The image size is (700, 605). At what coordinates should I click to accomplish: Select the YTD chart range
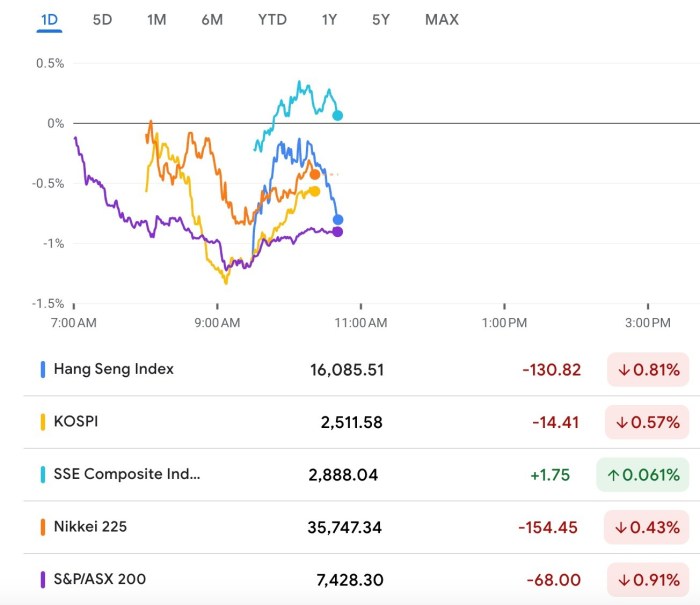tap(272, 20)
